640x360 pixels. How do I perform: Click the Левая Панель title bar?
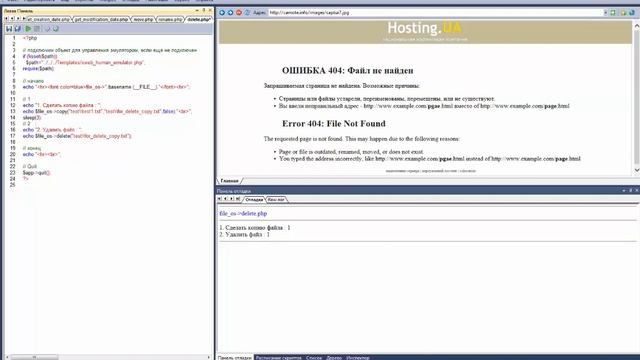coord(108,11)
